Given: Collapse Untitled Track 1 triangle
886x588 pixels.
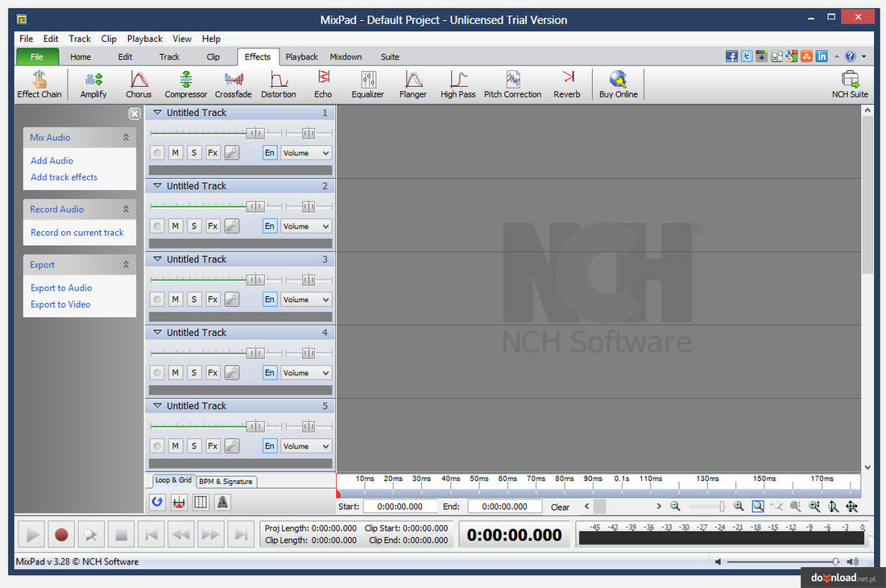Looking at the screenshot, I should click(158, 113).
